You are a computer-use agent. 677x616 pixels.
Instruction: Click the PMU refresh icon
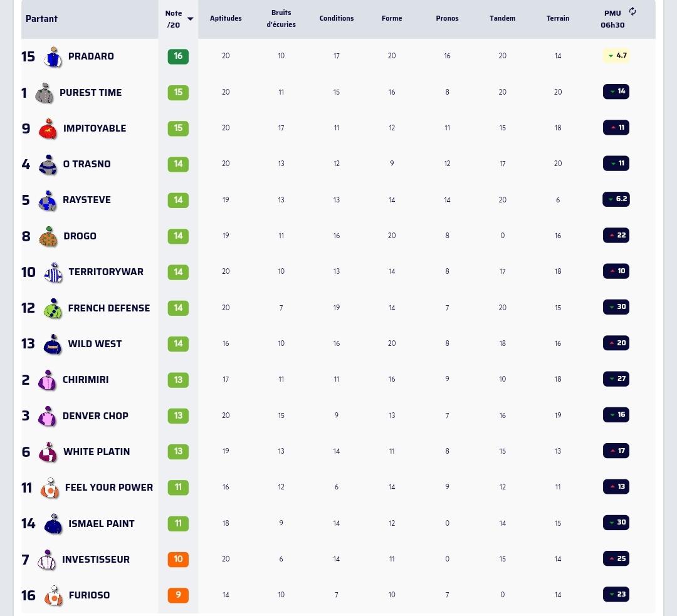[x=632, y=12]
